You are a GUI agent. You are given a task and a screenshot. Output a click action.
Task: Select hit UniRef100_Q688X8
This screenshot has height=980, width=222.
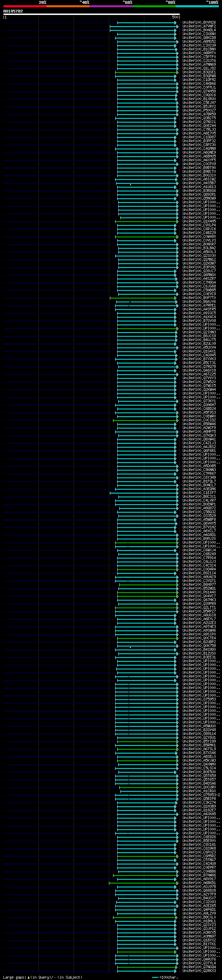pos(199,891)
